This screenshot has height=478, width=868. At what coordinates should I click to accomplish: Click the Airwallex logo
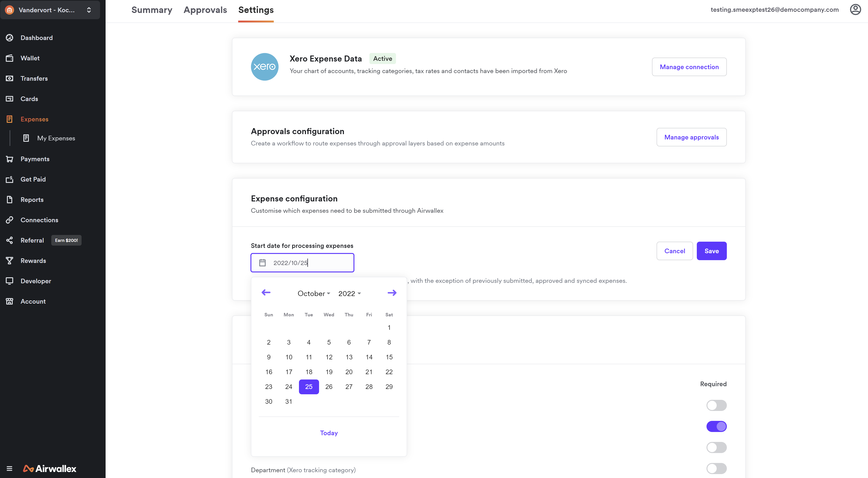(50, 469)
